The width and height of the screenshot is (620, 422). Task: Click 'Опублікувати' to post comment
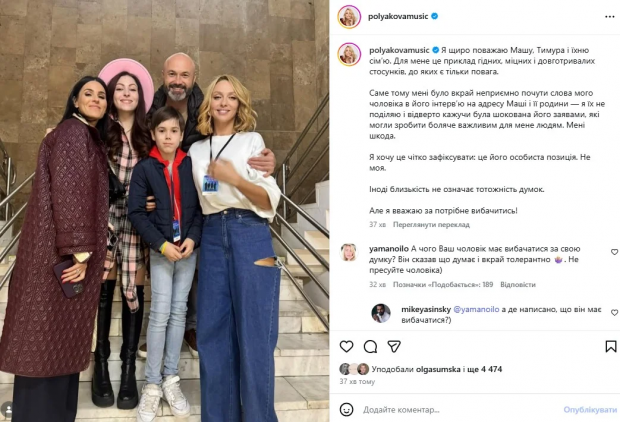[590, 410]
